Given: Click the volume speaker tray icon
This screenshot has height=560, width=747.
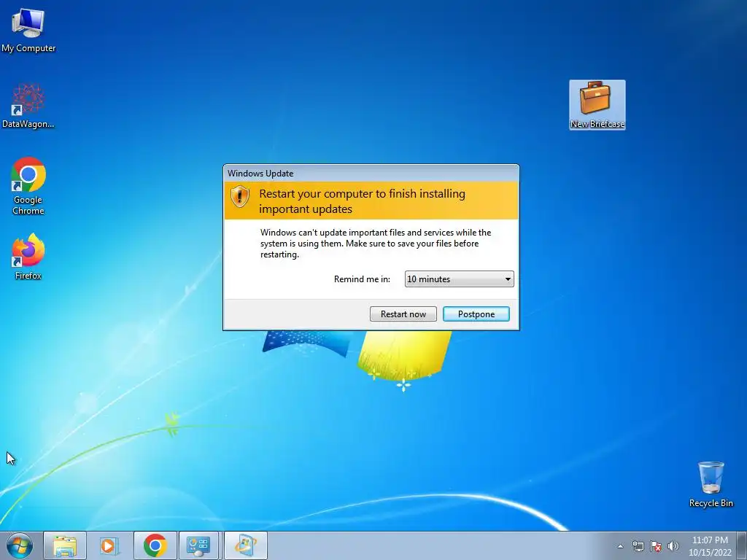Looking at the screenshot, I should 673,546.
